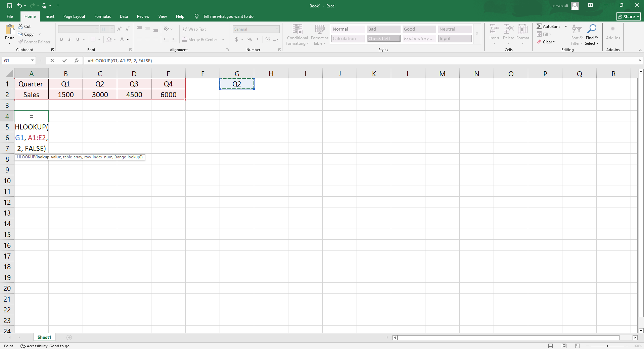Click the Sheet1 tab
644x349 pixels.
click(44, 337)
